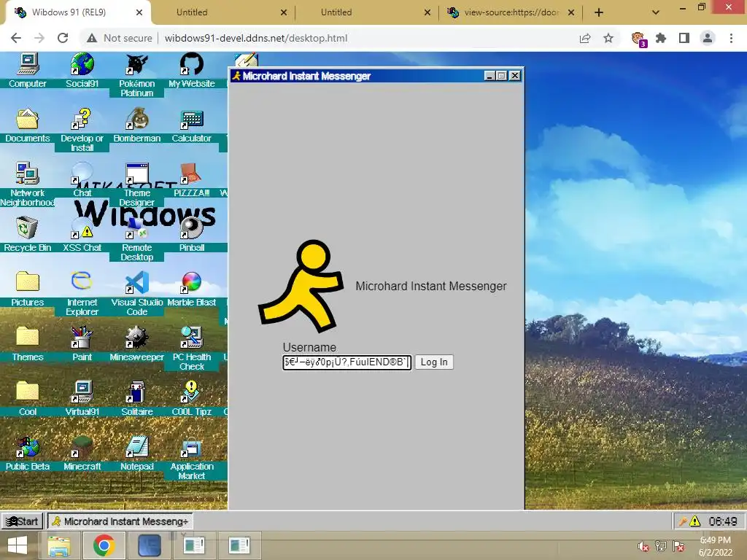Open the Extensions puzzle icon
This screenshot has height=560, width=747.
coord(661,38)
